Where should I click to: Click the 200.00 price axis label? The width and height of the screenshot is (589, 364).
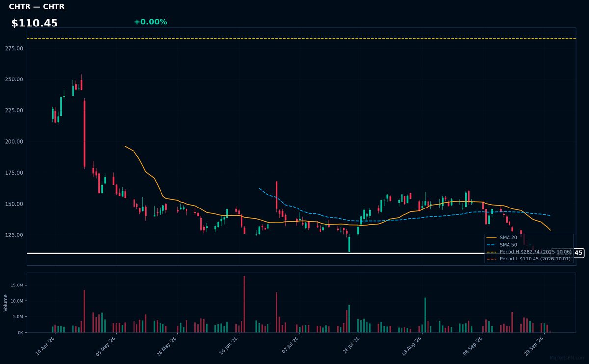coord(15,142)
